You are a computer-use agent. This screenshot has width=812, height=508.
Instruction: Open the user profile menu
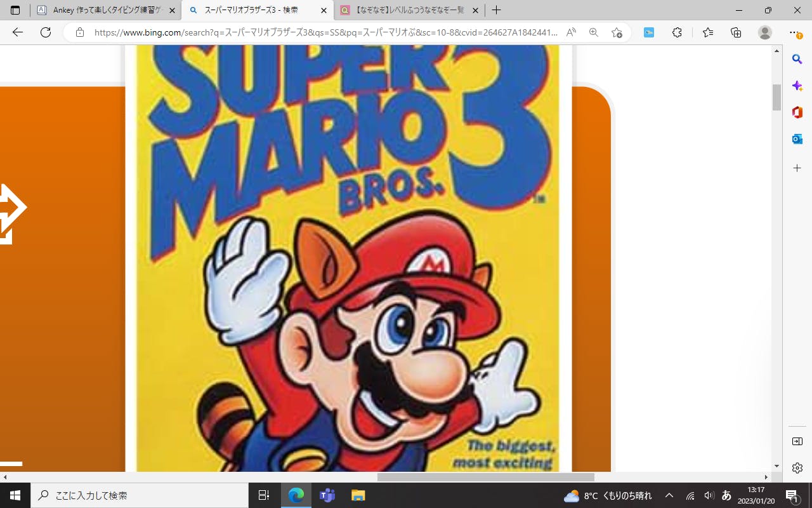coord(765,32)
